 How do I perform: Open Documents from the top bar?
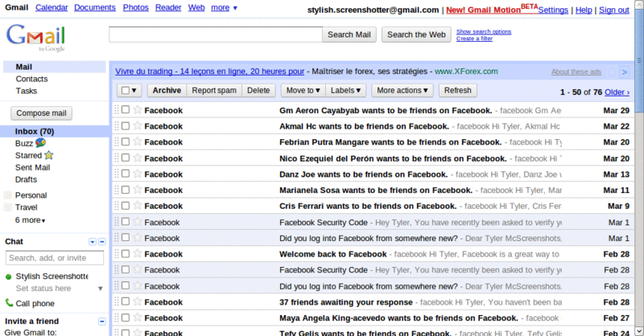[95, 7]
